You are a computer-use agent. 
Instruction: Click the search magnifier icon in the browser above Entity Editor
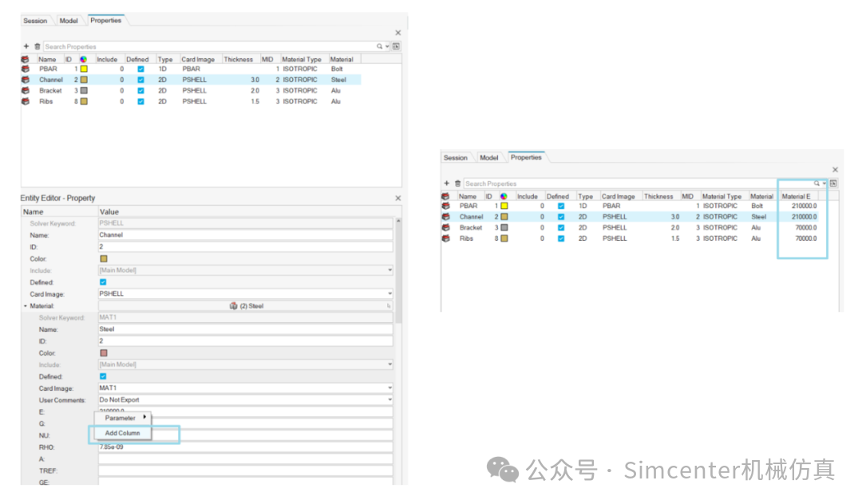(x=380, y=47)
